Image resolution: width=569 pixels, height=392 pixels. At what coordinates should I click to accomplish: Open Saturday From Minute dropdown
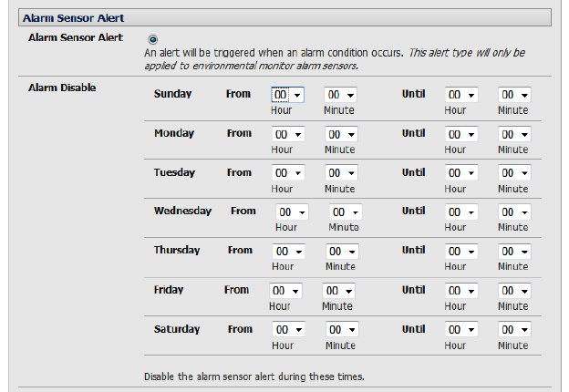tap(340, 330)
